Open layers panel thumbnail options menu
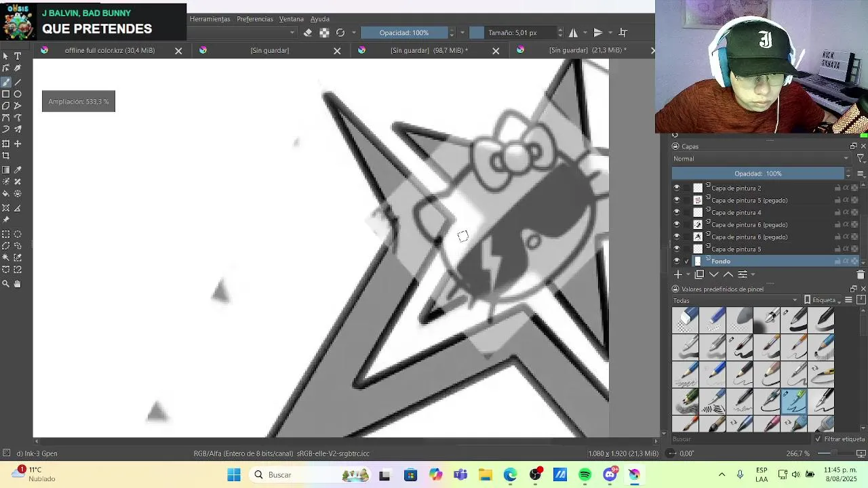This screenshot has height=488, width=868. (x=861, y=174)
